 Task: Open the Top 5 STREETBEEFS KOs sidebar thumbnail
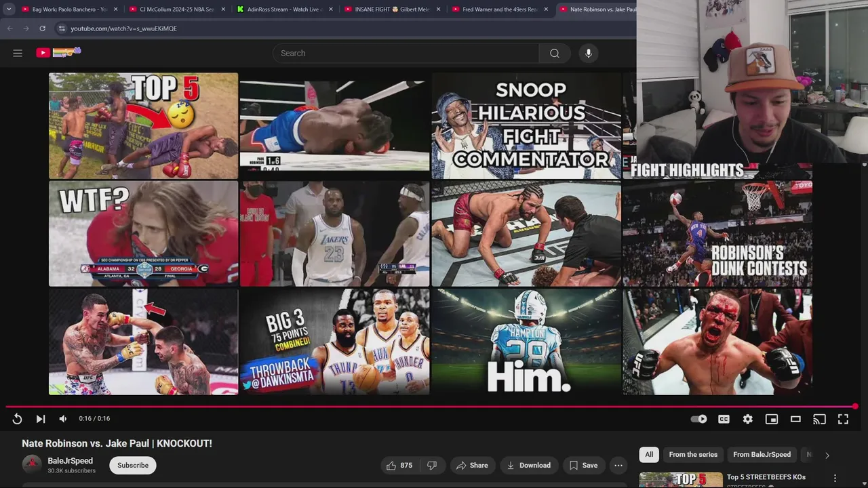(x=681, y=480)
